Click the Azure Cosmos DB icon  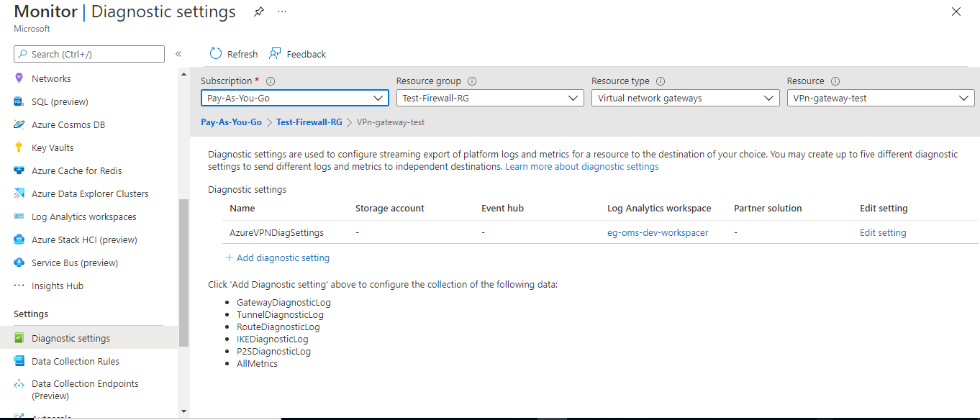19,124
